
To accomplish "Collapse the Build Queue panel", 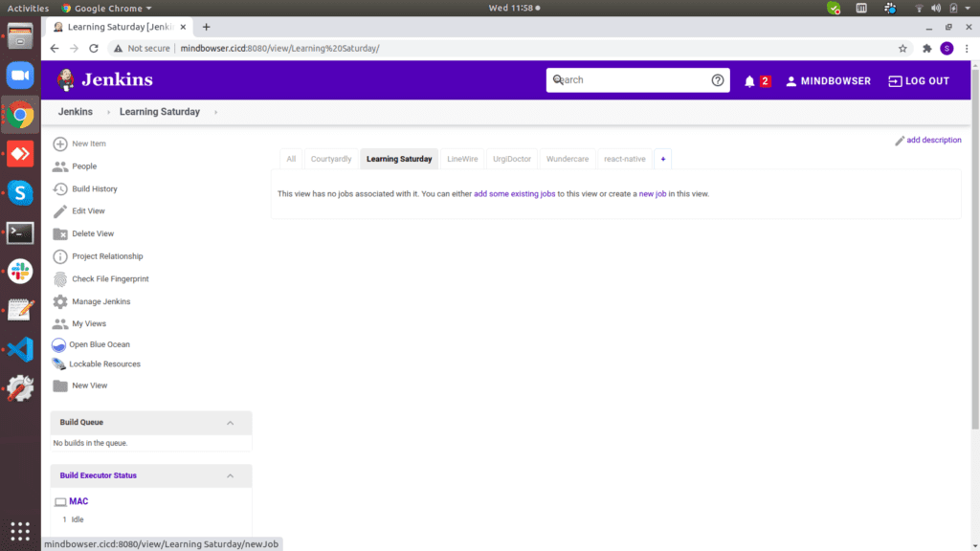I will tap(230, 423).
